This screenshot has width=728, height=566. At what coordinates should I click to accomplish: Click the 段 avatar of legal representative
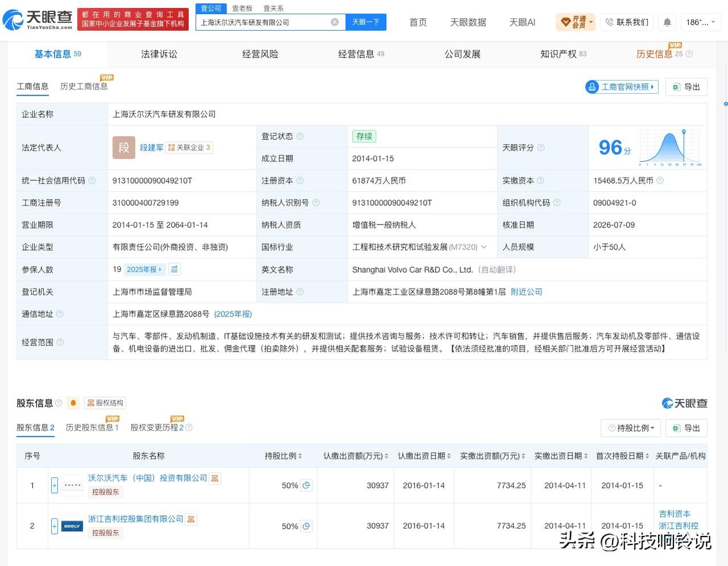[x=123, y=148]
